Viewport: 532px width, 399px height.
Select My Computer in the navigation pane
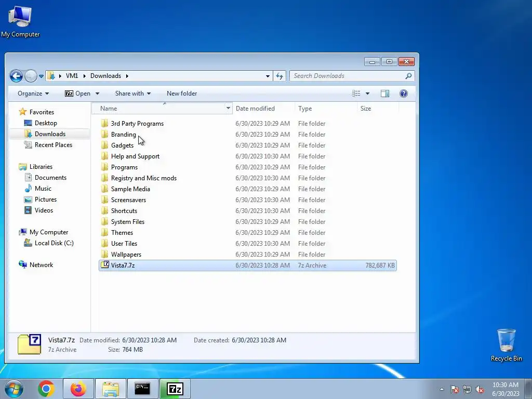click(44, 232)
